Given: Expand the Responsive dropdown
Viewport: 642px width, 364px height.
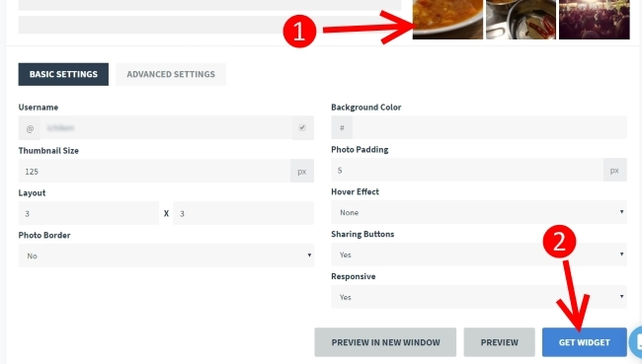Looking at the screenshot, I should pyautogui.click(x=479, y=297).
